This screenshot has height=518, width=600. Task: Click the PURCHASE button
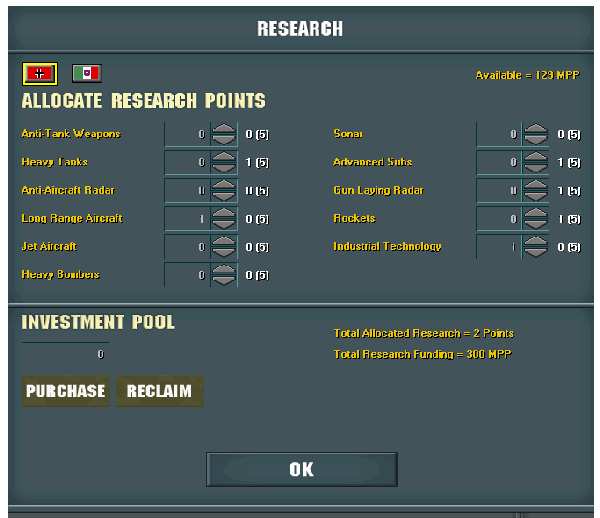coord(65,391)
